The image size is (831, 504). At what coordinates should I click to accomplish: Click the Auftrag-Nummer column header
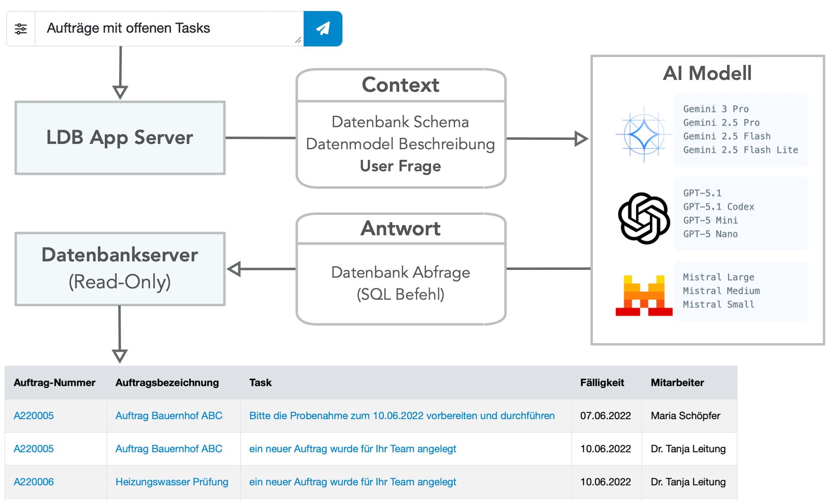pyautogui.click(x=54, y=382)
